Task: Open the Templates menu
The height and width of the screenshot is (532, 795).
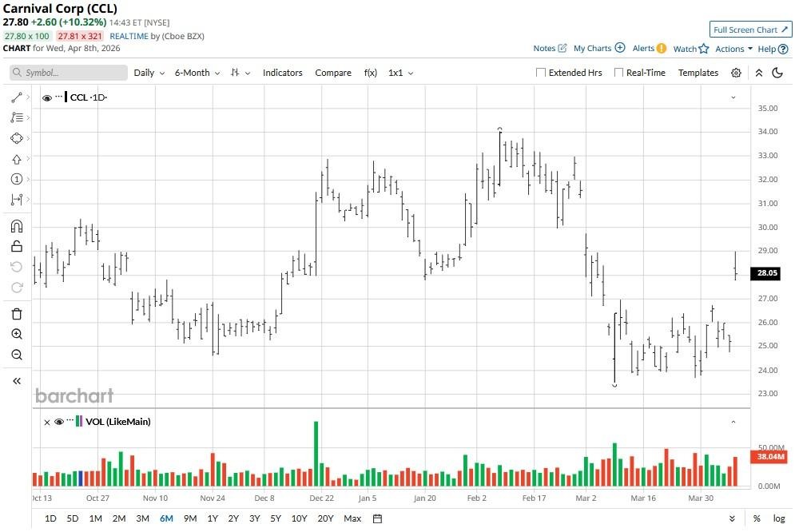Action: [698, 73]
